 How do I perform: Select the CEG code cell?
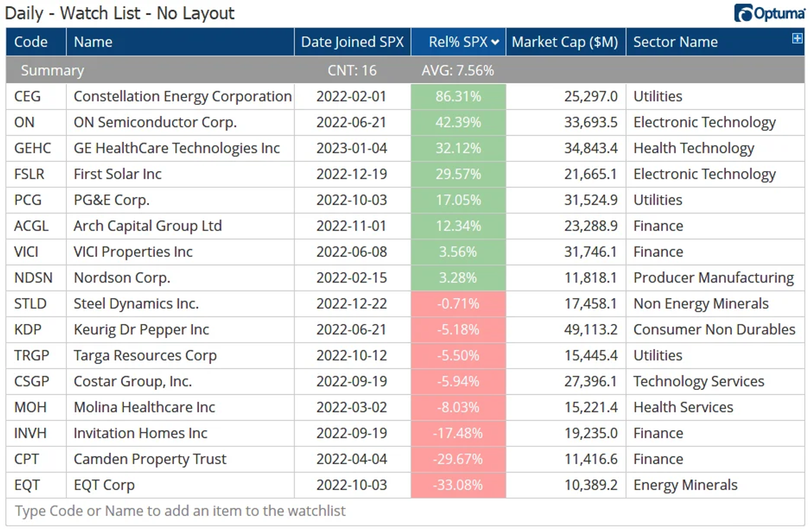pyautogui.click(x=27, y=96)
